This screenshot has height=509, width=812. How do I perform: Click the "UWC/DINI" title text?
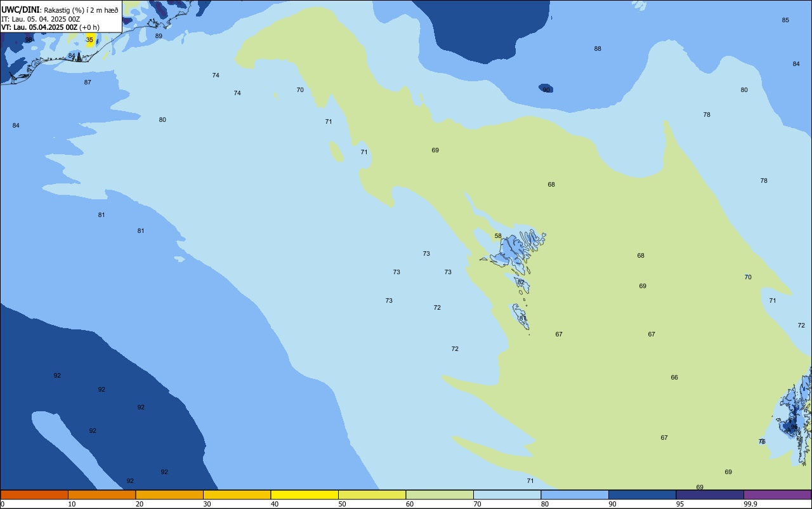point(21,10)
